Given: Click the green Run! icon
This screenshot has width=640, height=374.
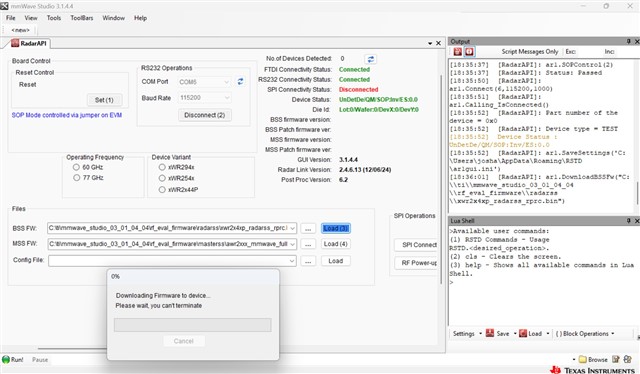Looking at the screenshot, I should click(6, 359).
